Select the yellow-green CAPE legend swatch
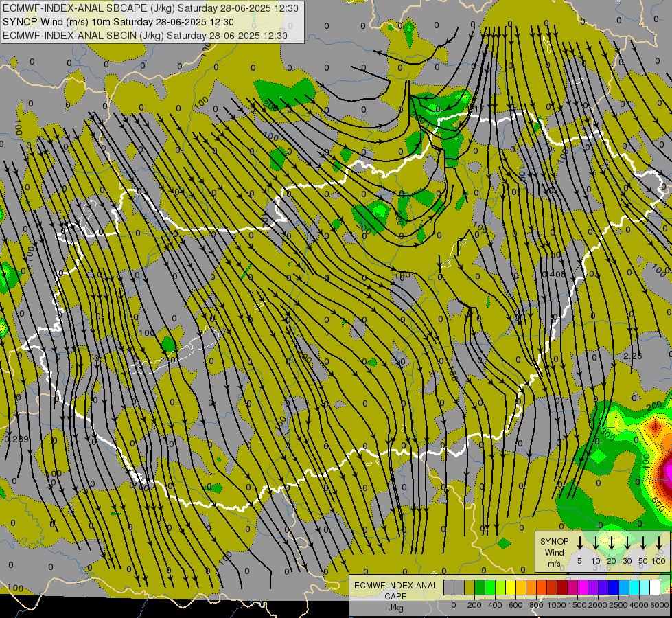Viewport: 672px width, 618px height. tap(500, 587)
